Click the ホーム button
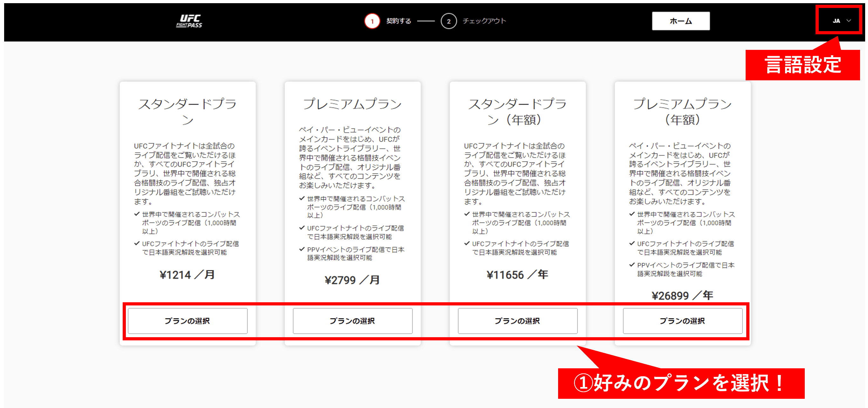The width and height of the screenshot is (868, 408). (x=681, y=21)
